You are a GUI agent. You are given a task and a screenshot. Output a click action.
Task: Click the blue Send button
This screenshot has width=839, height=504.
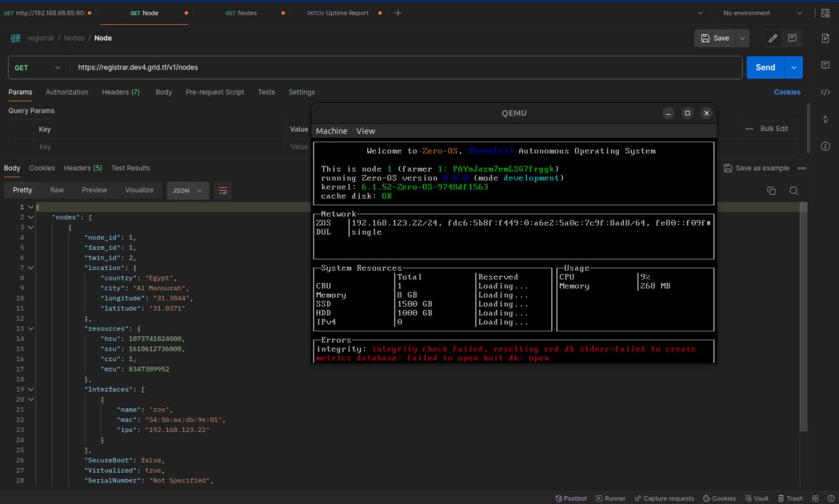point(765,68)
